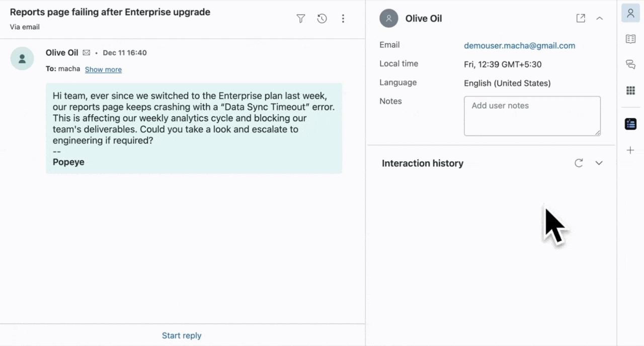The image size is (644, 346).
Task: Select the User context panel icon
Action: [630, 13]
